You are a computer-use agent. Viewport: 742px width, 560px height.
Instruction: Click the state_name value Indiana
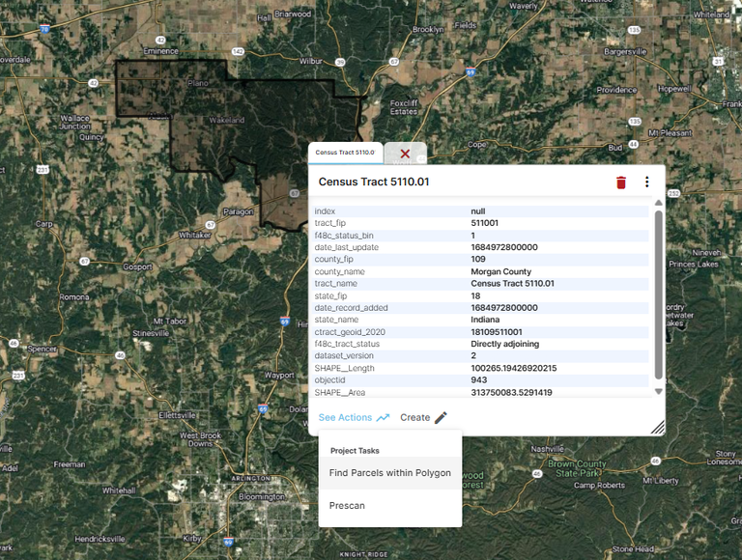point(485,320)
